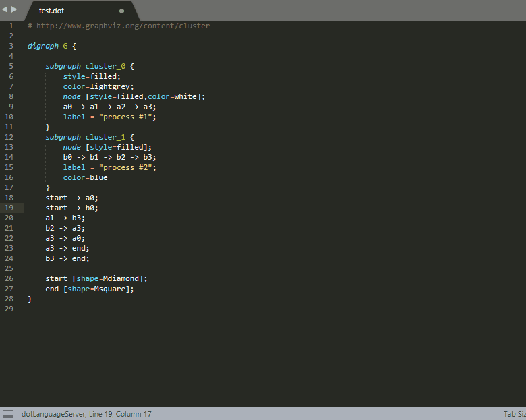Click the unsaved dot on test.dot tab
This screenshot has width=526, height=420.
click(x=121, y=11)
